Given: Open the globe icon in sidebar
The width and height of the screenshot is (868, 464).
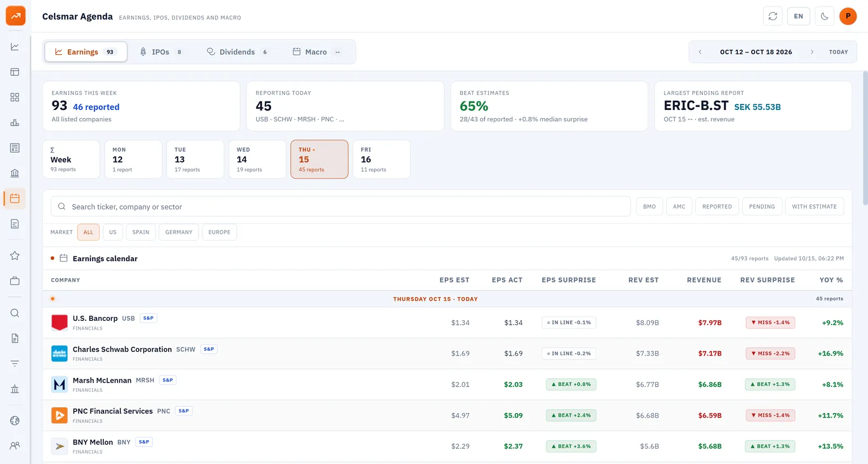Looking at the screenshot, I should coord(15,421).
